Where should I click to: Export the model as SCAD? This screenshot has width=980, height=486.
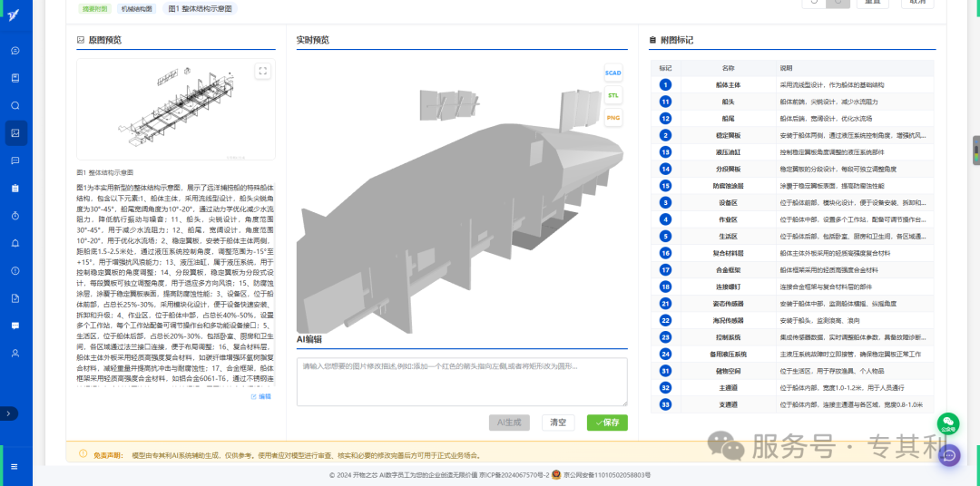click(x=613, y=73)
